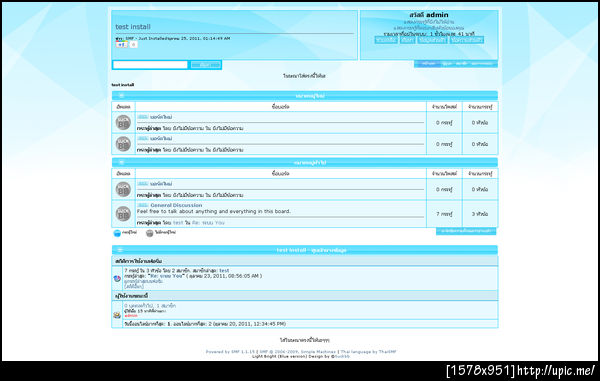Click the grey no-new-posts legend icon
600x381 pixels.
(150, 233)
